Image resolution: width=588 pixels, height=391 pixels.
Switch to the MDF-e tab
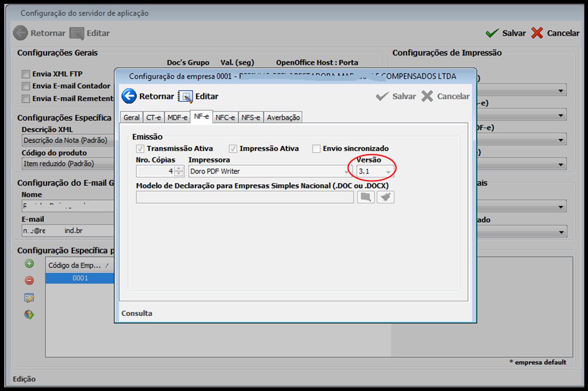coord(177,117)
